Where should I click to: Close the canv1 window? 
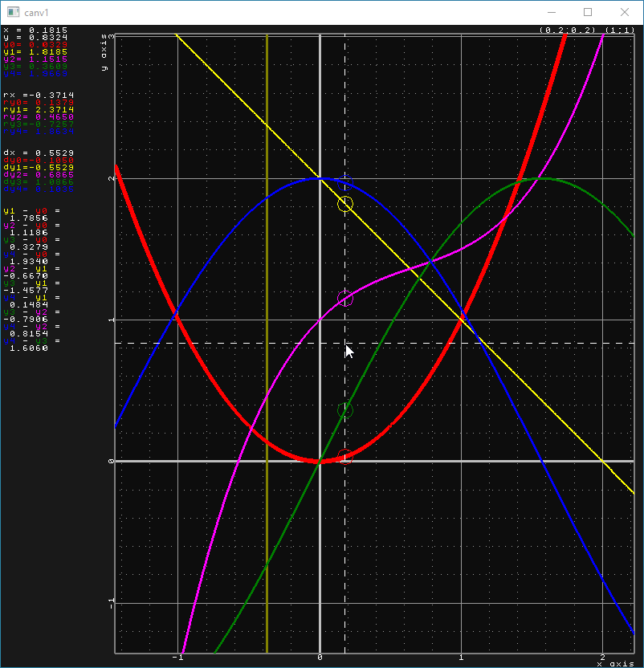625,13
